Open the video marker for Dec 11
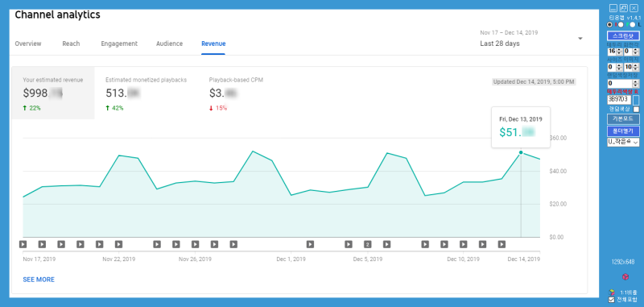The height and width of the screenshot is (307, 644). pyautogui.click(x=482, y=244)
